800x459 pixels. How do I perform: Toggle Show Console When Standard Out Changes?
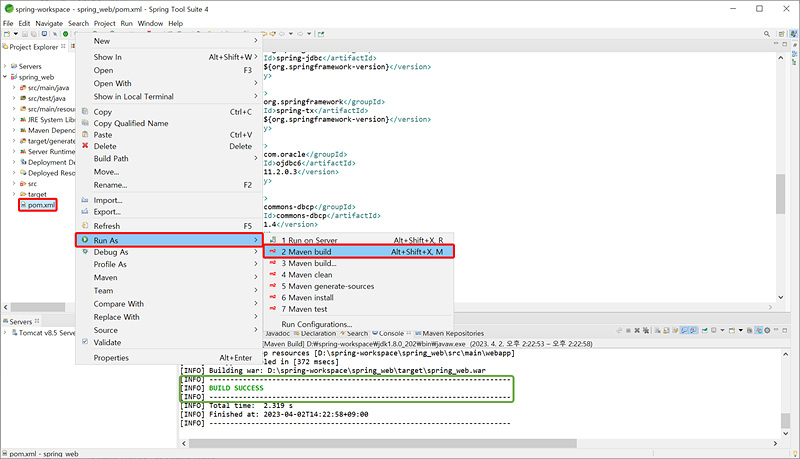tap(685, 330)
